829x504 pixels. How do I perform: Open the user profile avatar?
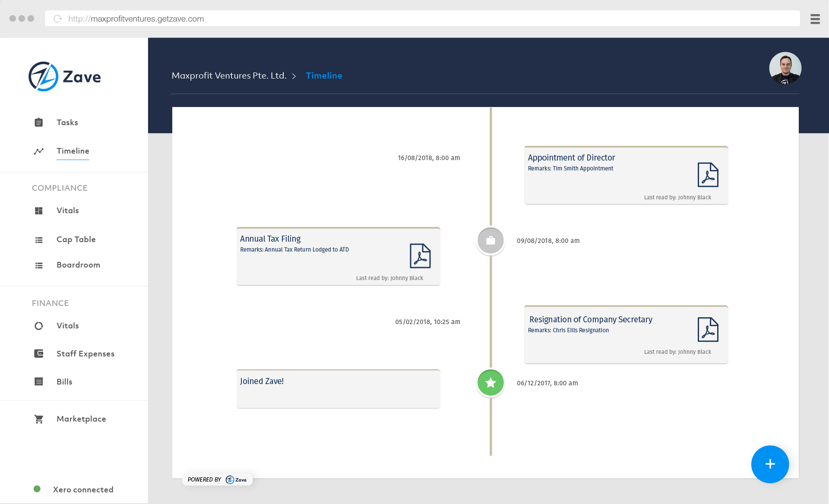point(785,68)
